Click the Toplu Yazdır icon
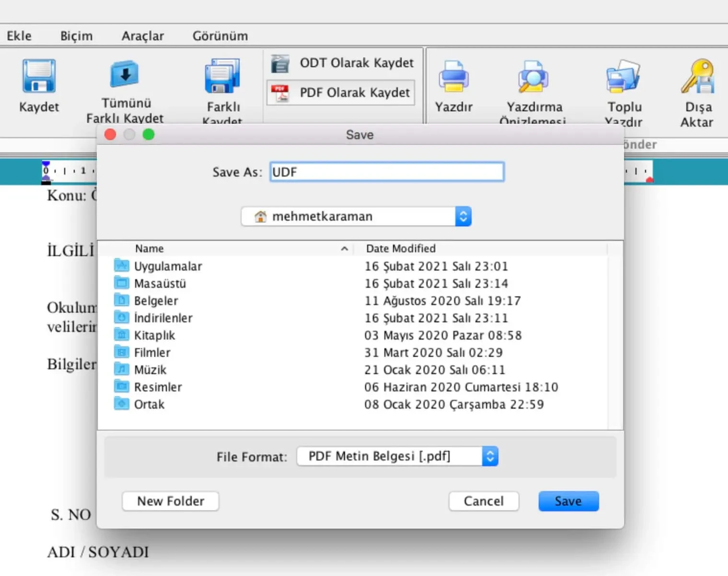728x576 pixels. (x=624, y=76)
